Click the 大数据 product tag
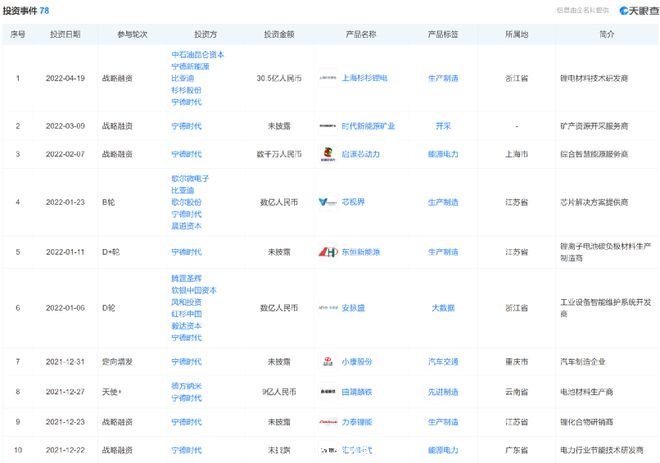660x463 pixels. (443, 308)
